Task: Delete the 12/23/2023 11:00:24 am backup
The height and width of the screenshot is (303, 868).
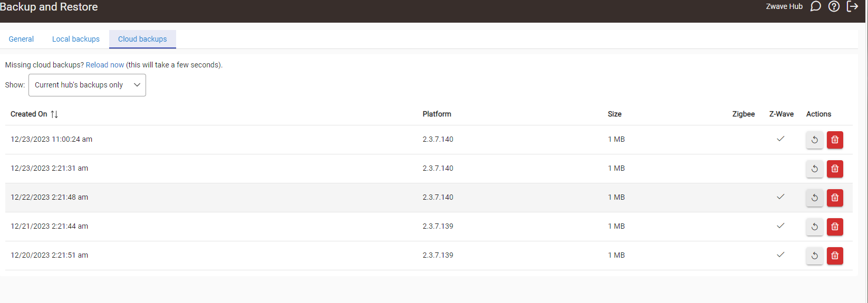Action: coord(835,140)
